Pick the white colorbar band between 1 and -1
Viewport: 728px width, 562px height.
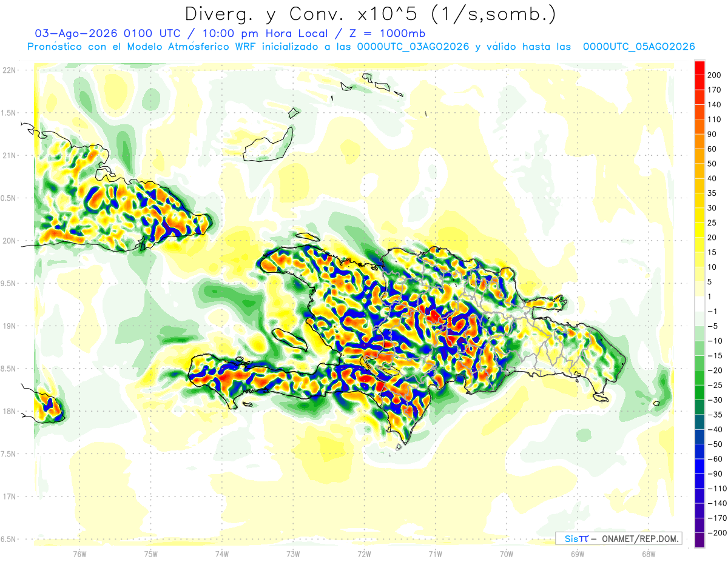(699, 304)
